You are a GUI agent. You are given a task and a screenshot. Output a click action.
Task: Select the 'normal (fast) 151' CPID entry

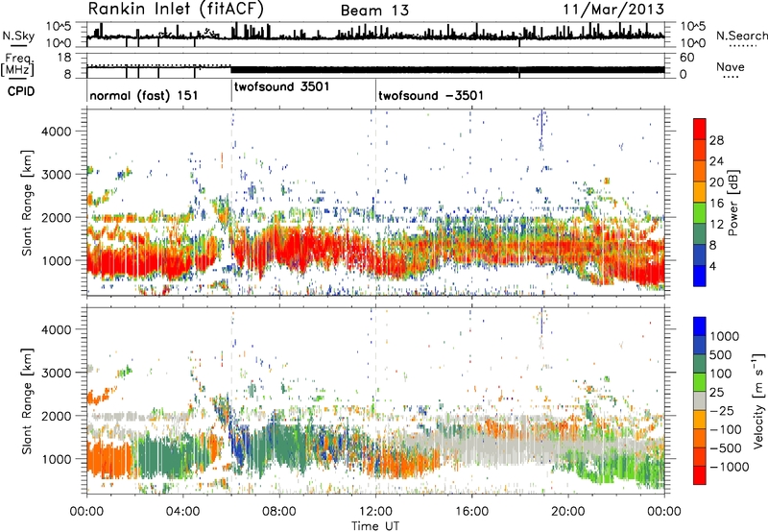click(143, 95)
